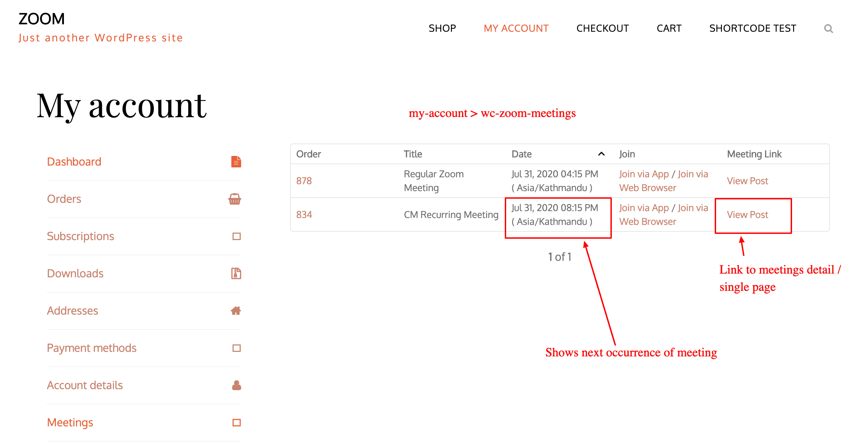Click the ZOOM site title
This screenshot has height=445, width=868.
click(x=42, y=19)
